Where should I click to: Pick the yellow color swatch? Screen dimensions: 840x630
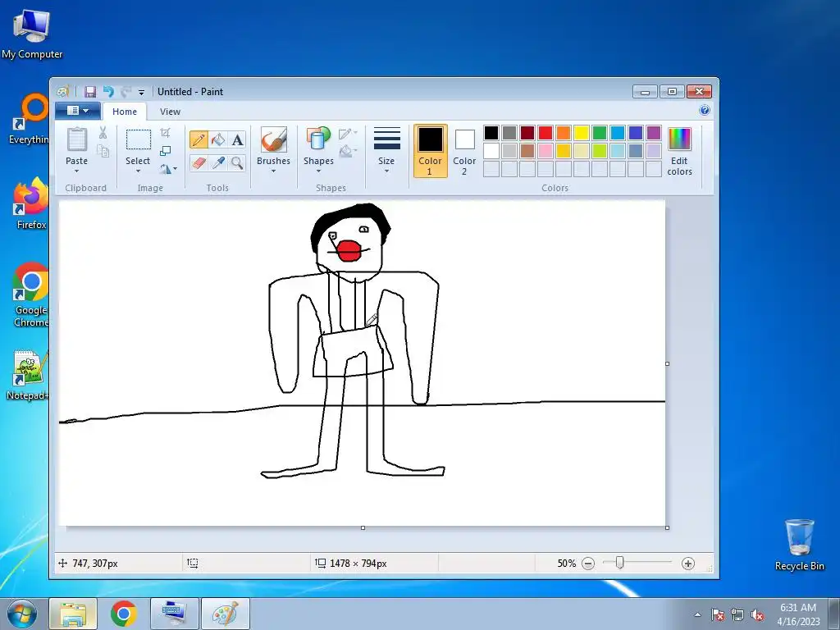coord(582,132)
